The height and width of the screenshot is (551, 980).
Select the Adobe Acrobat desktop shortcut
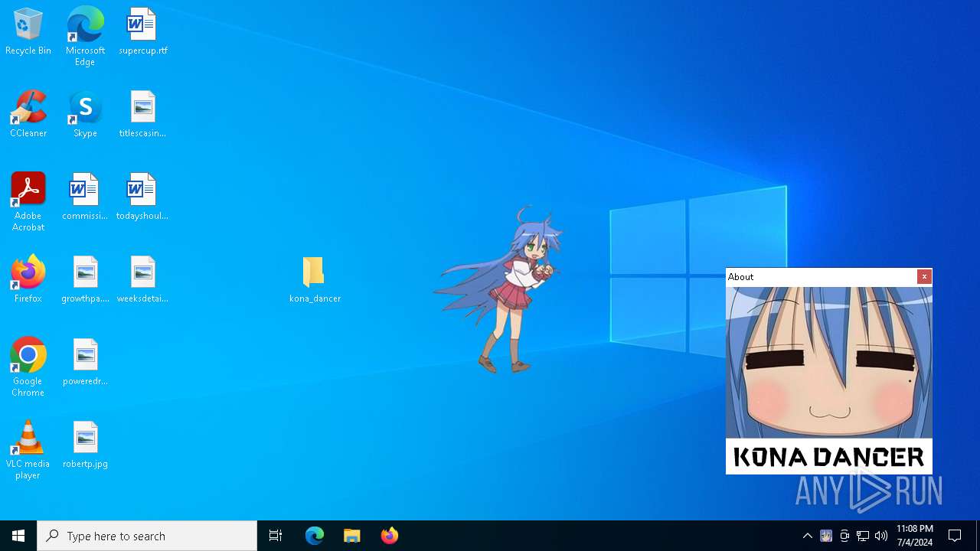(28, 202)
